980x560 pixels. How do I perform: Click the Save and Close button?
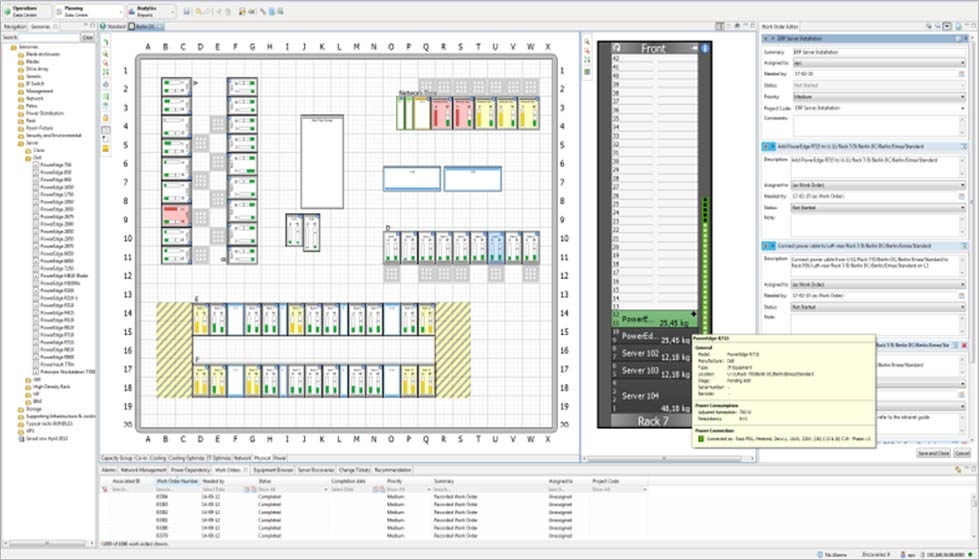(933, 453)
